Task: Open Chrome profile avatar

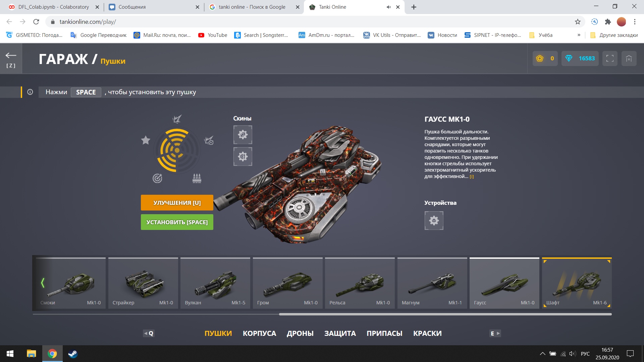Action: [x=621, y=22]
